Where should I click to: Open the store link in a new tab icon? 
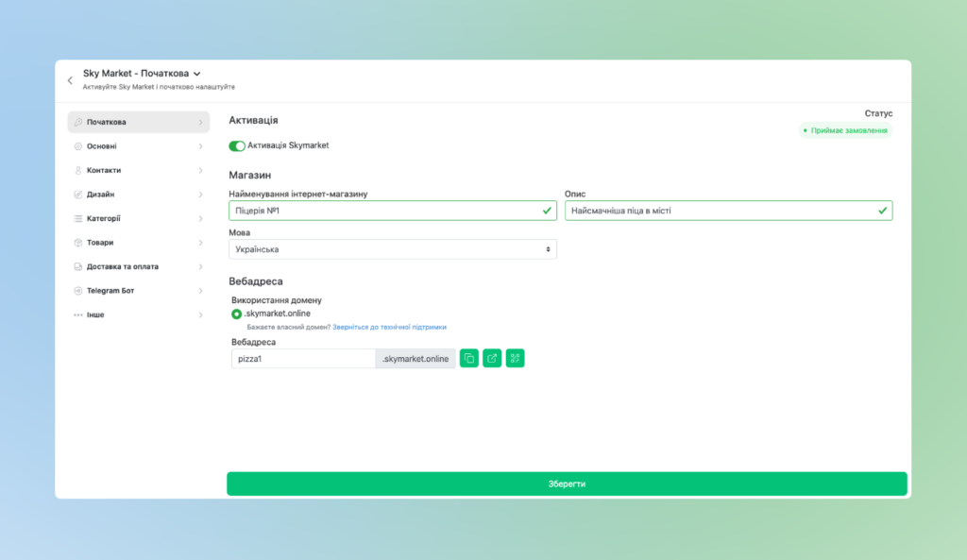coord(492,359)
